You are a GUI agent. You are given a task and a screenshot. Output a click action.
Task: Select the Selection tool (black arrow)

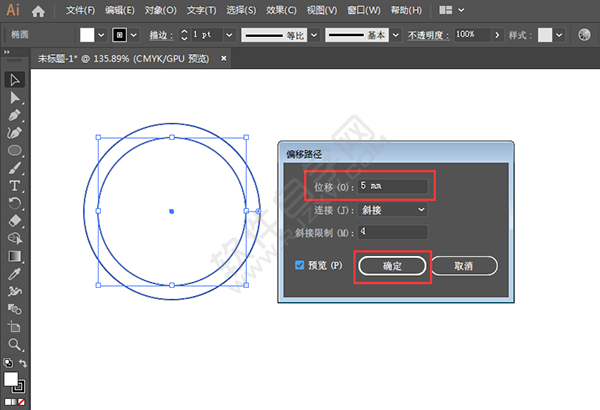15,80
